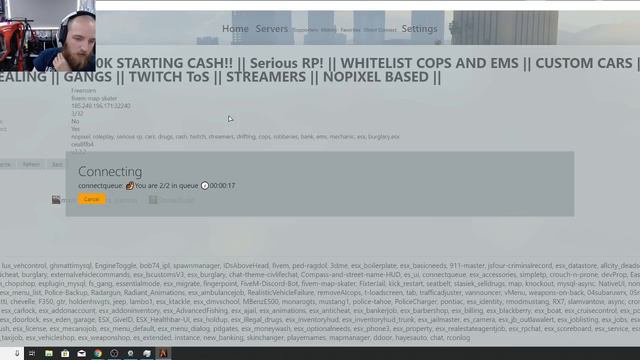Select the History server filter

pos(329,30)
